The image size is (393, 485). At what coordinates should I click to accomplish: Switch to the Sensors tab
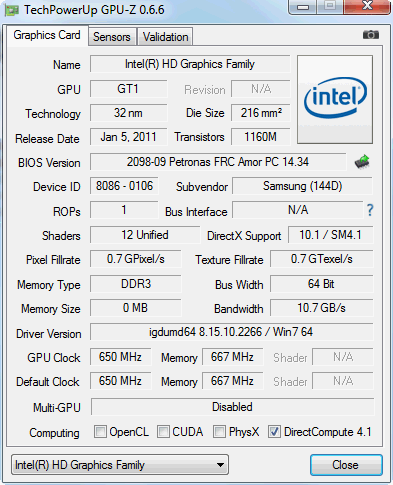tap(112, 37)
